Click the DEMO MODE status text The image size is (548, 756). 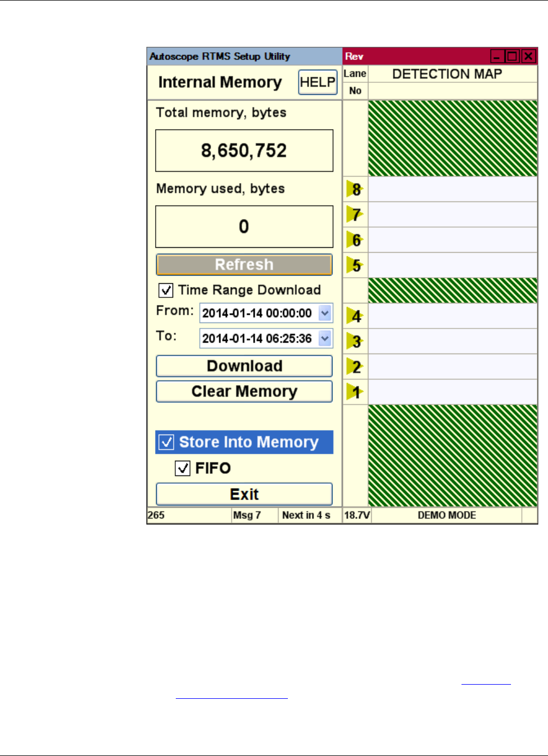447,515
